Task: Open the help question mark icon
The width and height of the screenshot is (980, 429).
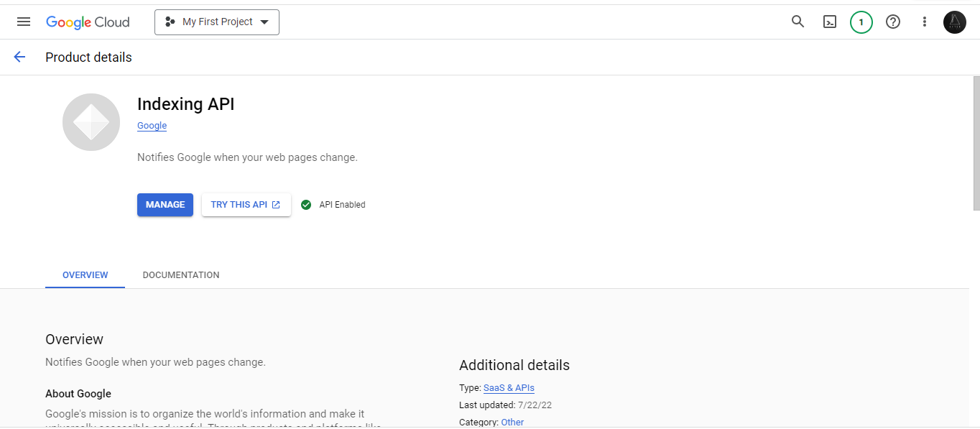Action: 893,22
